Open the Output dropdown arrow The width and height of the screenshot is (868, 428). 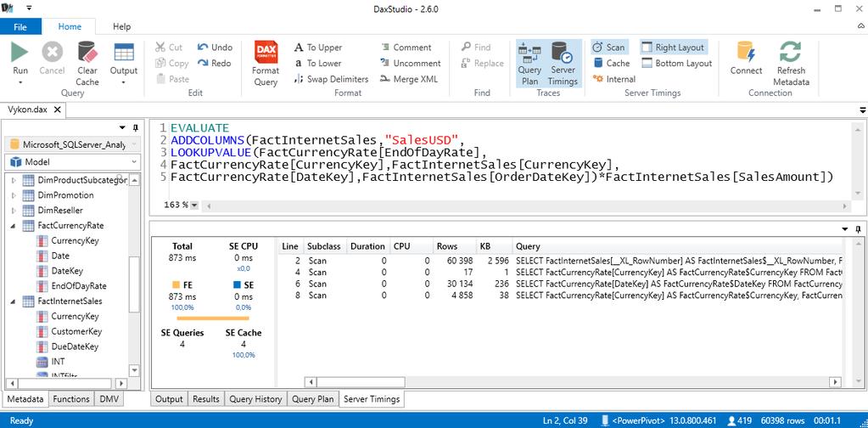point(123,82)
